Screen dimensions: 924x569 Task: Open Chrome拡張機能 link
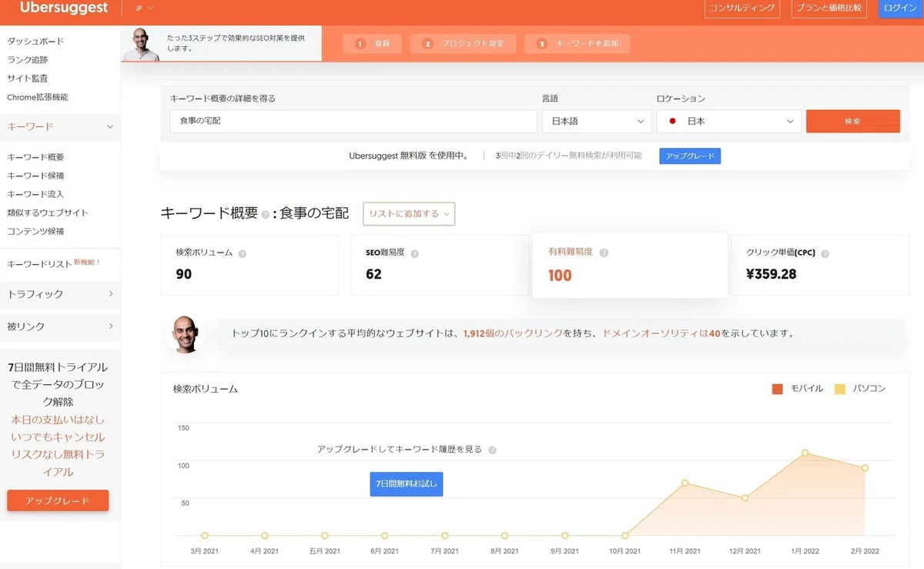[38, 97]
